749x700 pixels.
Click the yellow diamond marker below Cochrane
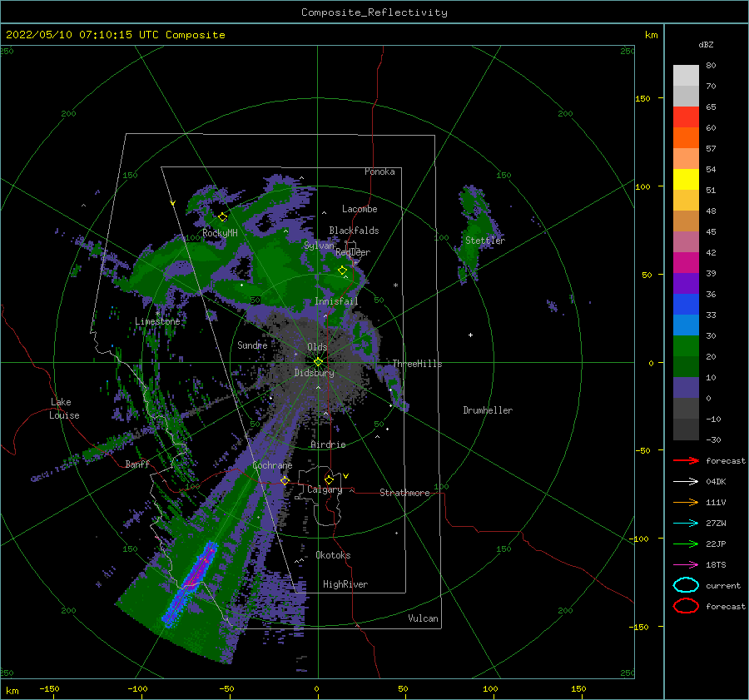tap(285, 480)
